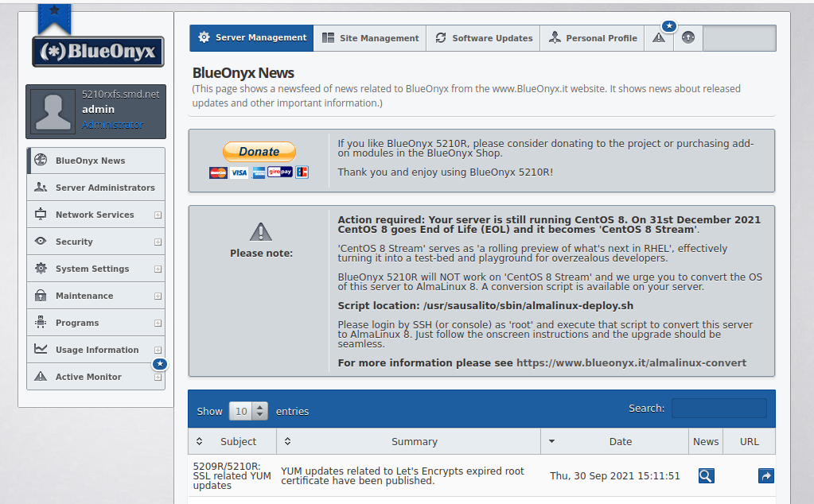Switch to Server Management tab

point(251,38)
